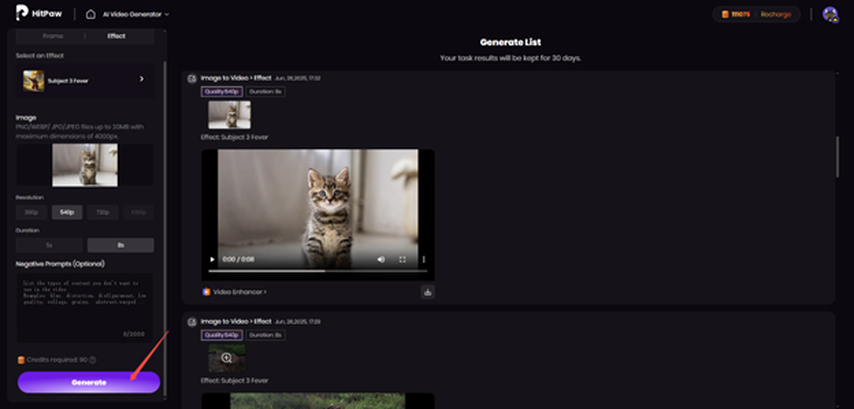
Task: Click the credits required help icon
Action: [93, 360]
